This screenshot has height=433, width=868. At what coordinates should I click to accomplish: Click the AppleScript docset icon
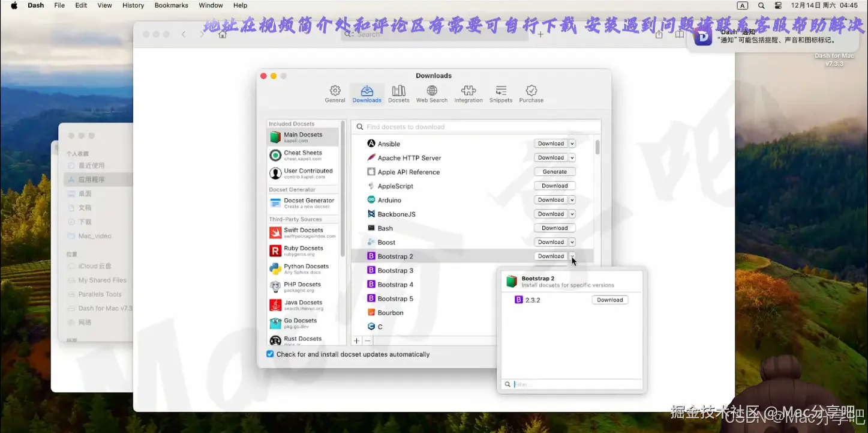coord(371,186)
